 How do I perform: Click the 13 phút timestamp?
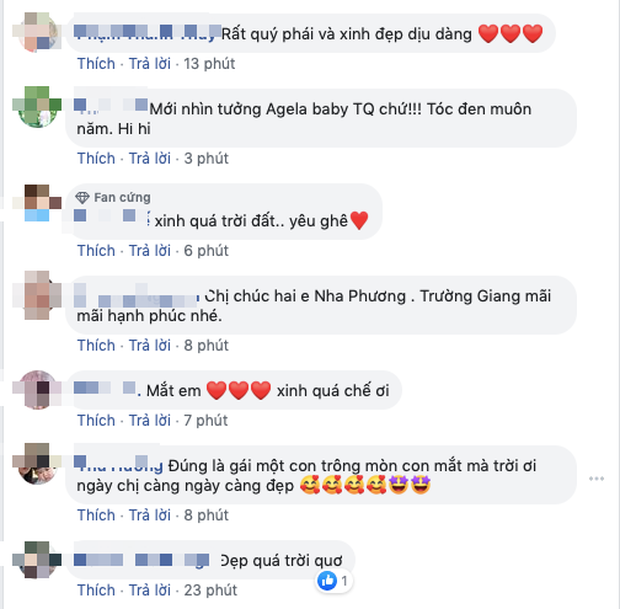209,64
